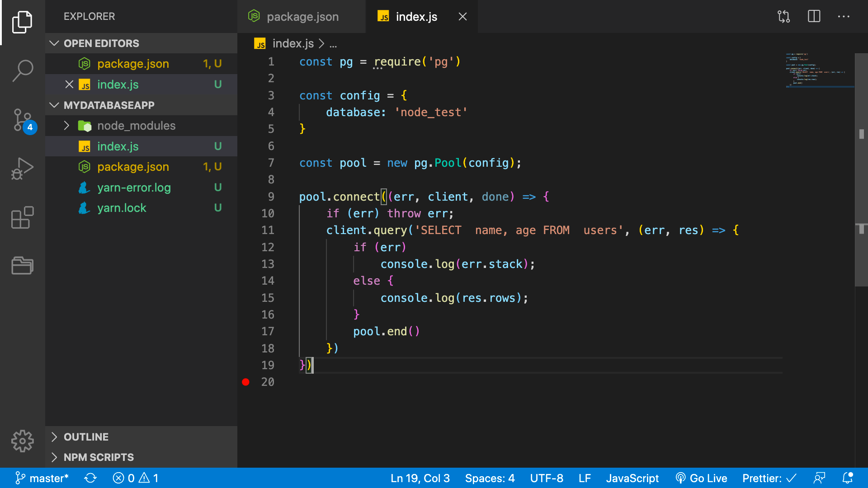
Task: Click the UTF-8 encoding in status bar
Action: click(x=546, y=478)
